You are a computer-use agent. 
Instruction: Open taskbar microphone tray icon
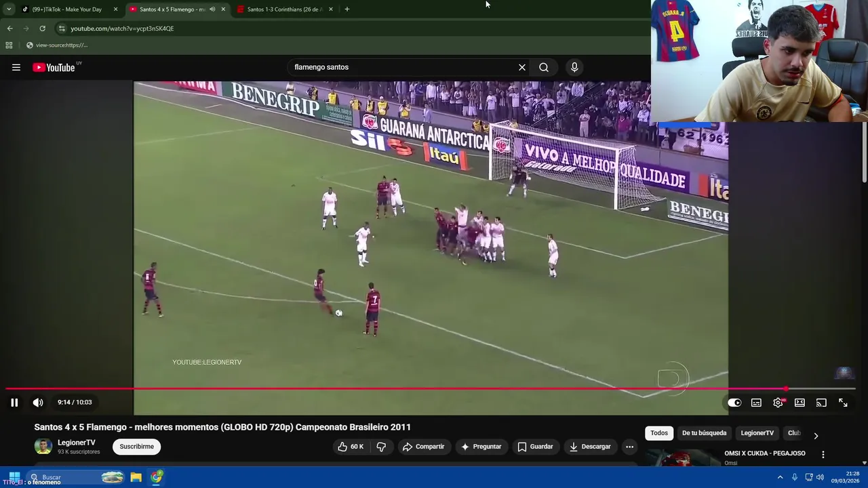[795, 477]
